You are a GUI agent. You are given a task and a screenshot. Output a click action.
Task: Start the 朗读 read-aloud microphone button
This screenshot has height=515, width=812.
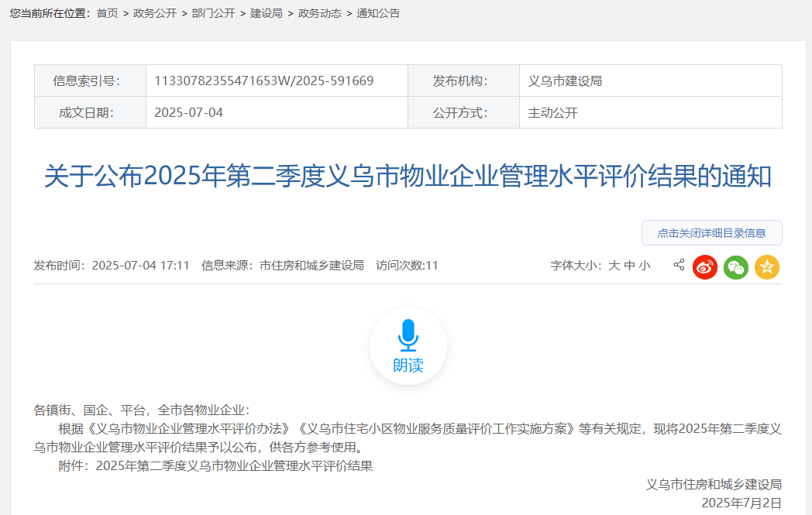[408, 346]
